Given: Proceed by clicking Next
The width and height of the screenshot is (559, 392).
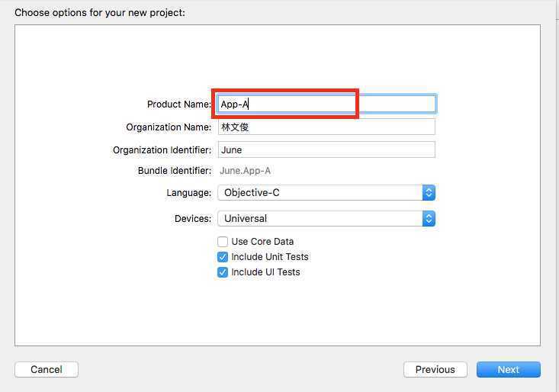Looking at the screenshot, I should coord(508,369).
